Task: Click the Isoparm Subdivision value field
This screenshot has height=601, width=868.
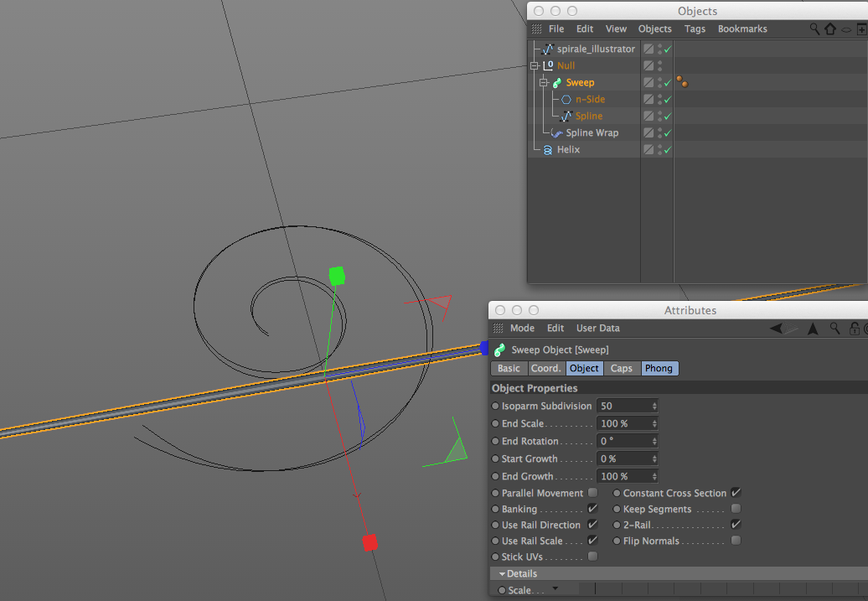Action: tap(628, 406)
